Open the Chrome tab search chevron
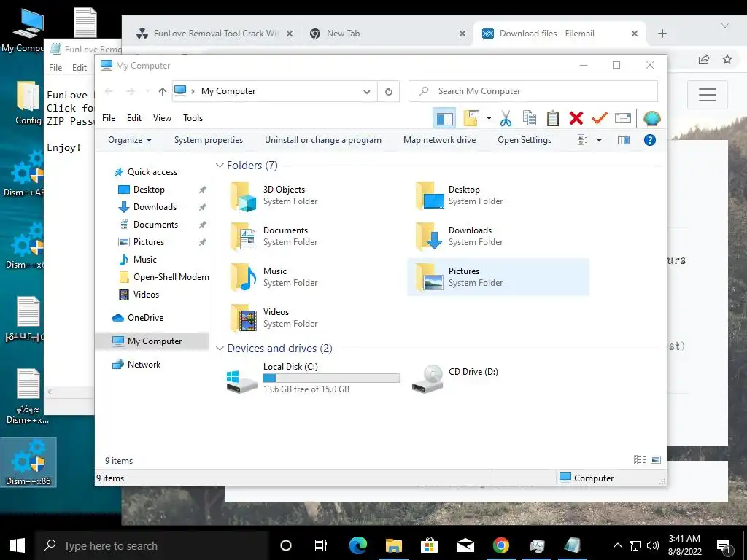This screenshot has width=747, height=560. coord(725,26)
